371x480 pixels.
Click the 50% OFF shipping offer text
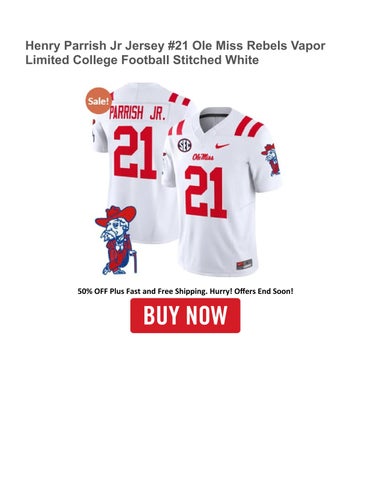point(185,291)
